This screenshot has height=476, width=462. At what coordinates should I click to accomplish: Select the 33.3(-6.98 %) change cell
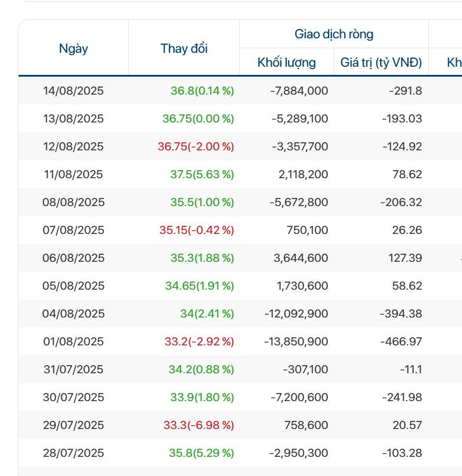pos(198,425)
